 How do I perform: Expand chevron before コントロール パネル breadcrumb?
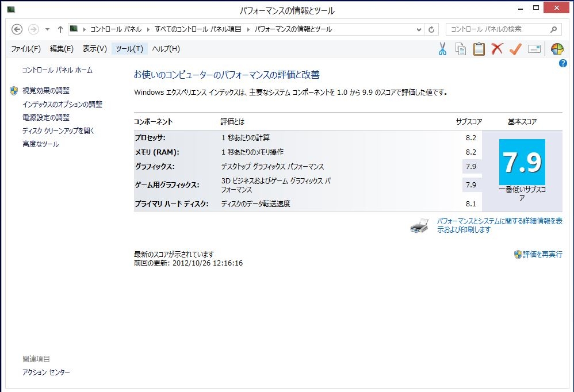tap(84, 30)
